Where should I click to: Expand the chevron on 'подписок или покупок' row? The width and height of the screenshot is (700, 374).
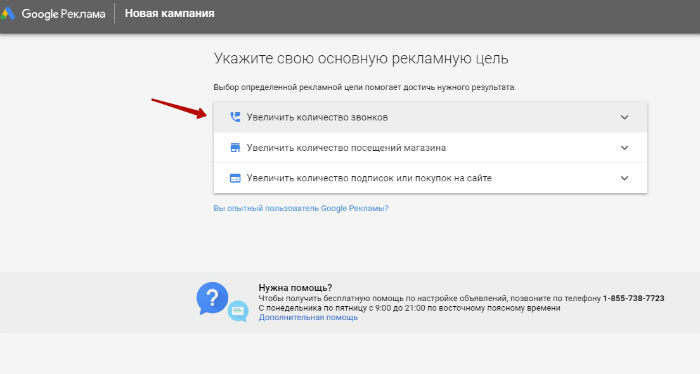(x=624, y=178)
